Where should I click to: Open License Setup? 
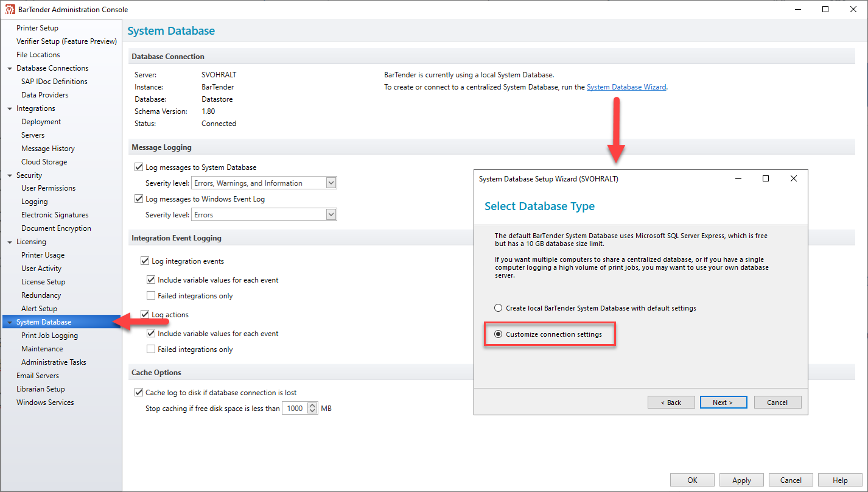pos(43,282)
